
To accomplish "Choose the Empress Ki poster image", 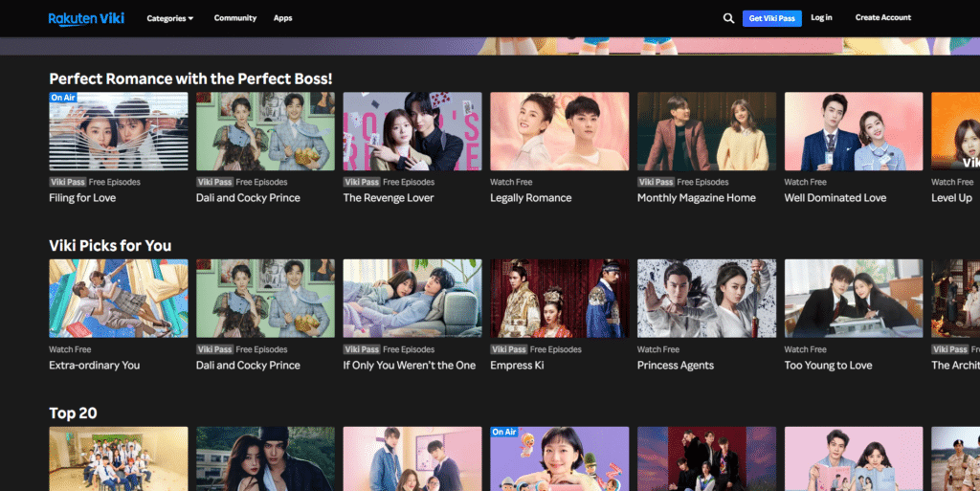I will [560, 299].
